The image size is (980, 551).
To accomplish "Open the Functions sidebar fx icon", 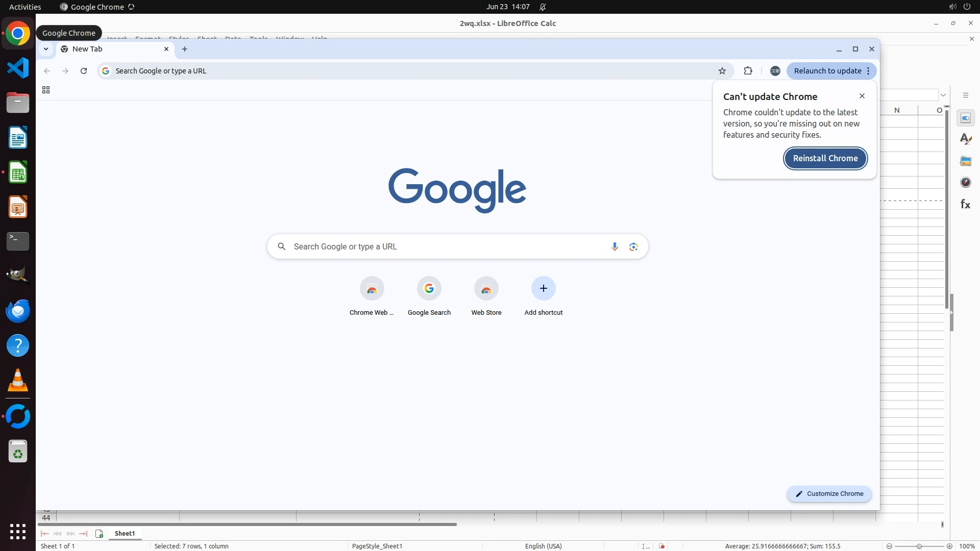I will click(965, 205).
